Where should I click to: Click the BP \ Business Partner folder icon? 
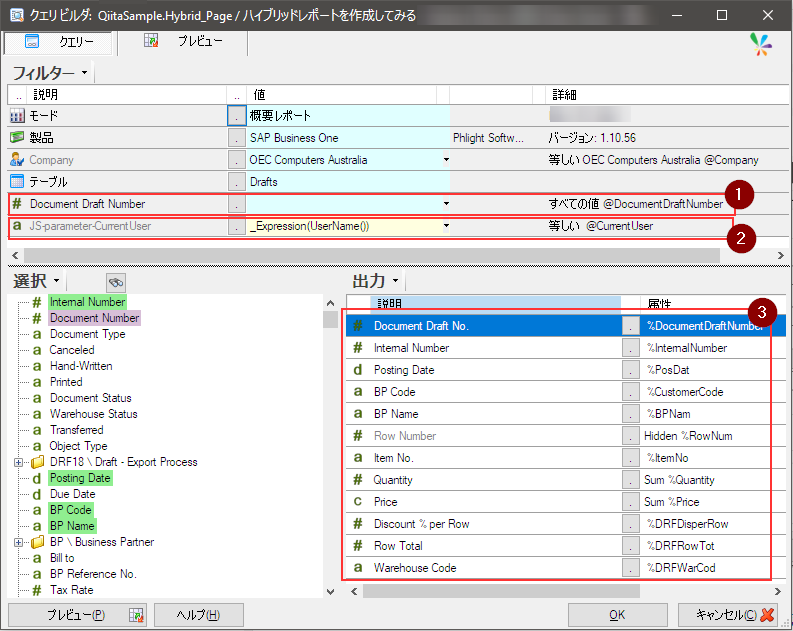coord(37,542)
